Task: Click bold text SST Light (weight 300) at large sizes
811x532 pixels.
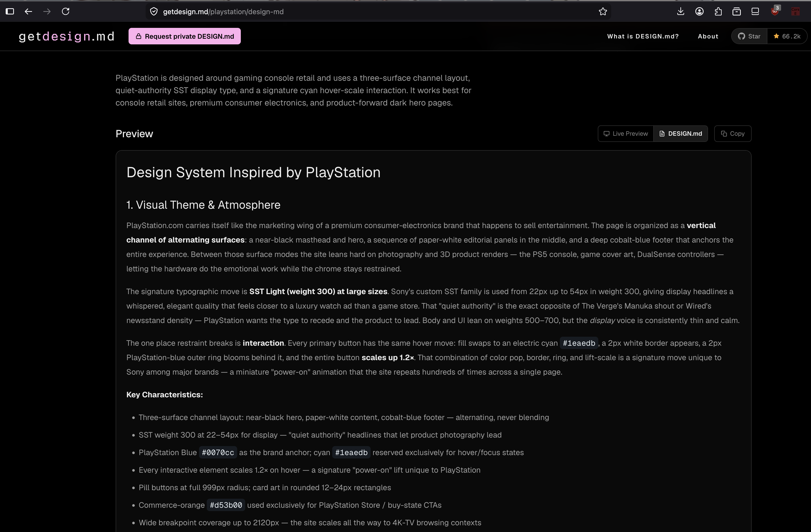Action: [x=318, y=292]
